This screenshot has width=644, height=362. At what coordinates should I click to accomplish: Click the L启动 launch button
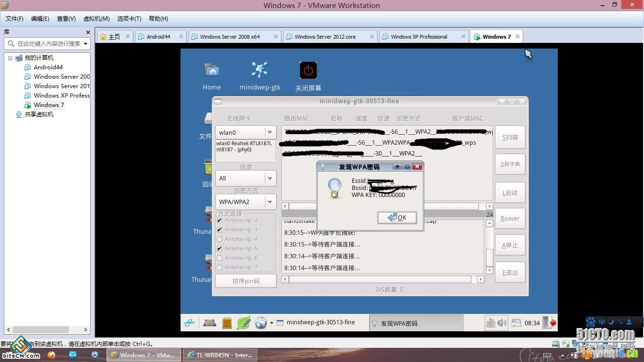click(x=510, y=193)
